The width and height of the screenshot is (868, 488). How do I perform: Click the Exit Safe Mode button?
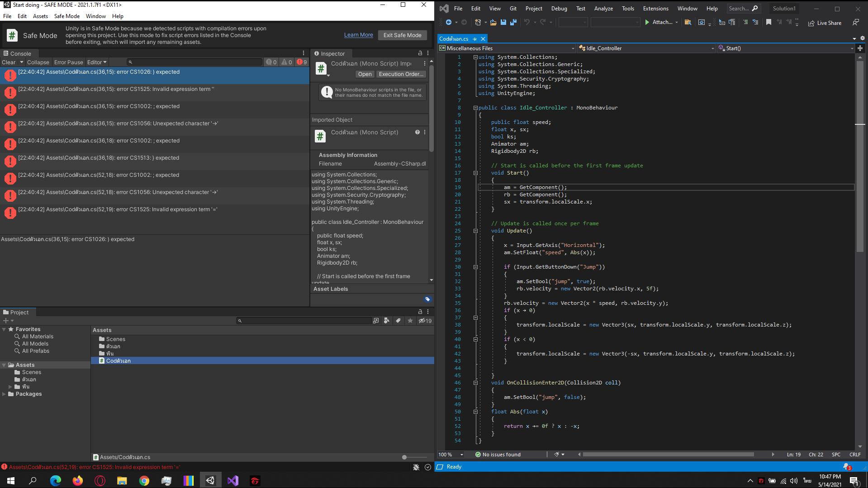tap(402, 35)
